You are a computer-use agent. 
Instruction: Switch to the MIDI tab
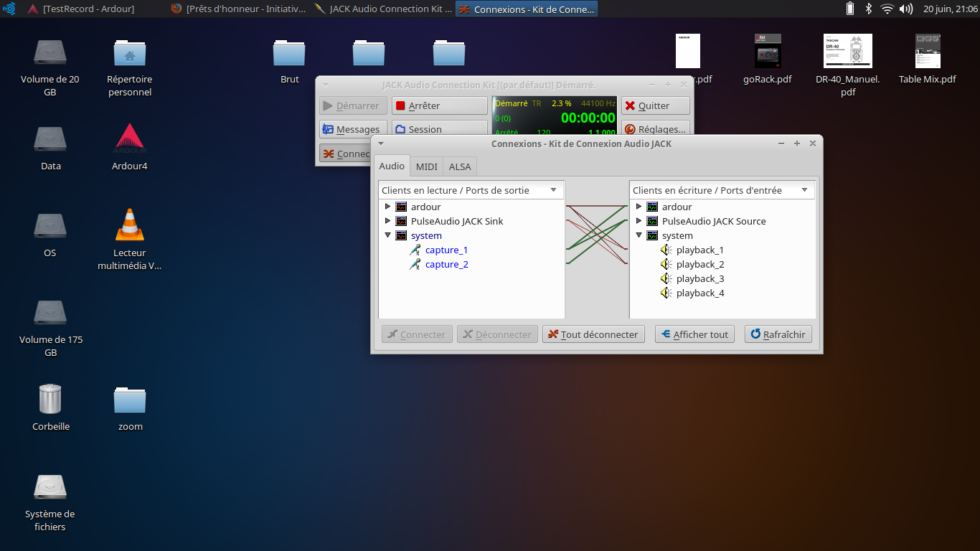pyautogui.click(x=427, y=166)
